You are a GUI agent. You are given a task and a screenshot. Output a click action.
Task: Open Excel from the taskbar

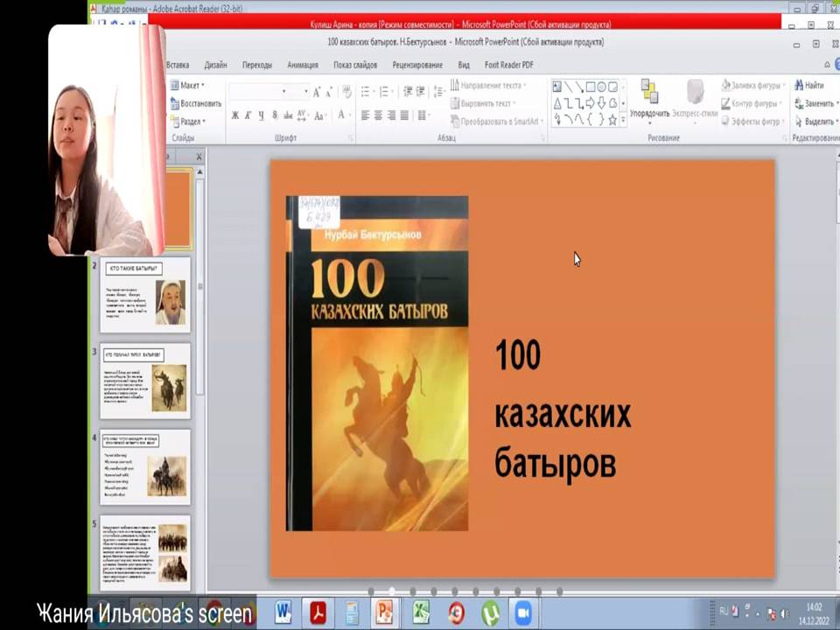(x=421, y=612)
